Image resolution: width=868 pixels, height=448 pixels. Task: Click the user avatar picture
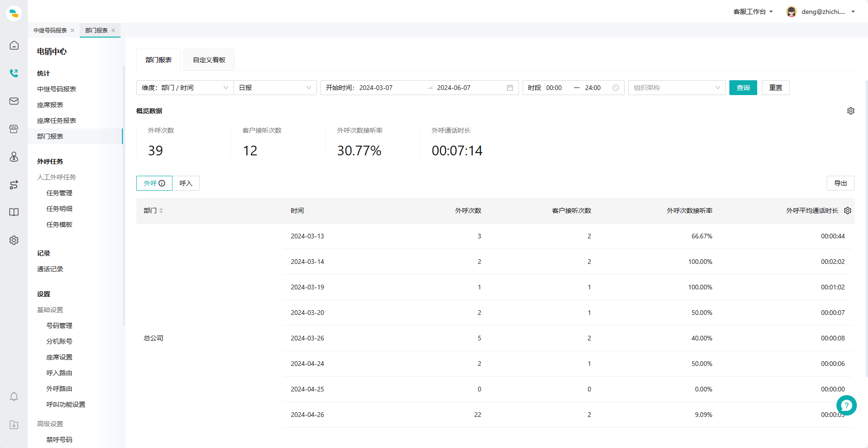pyautogui.click(x=791, y=12)
